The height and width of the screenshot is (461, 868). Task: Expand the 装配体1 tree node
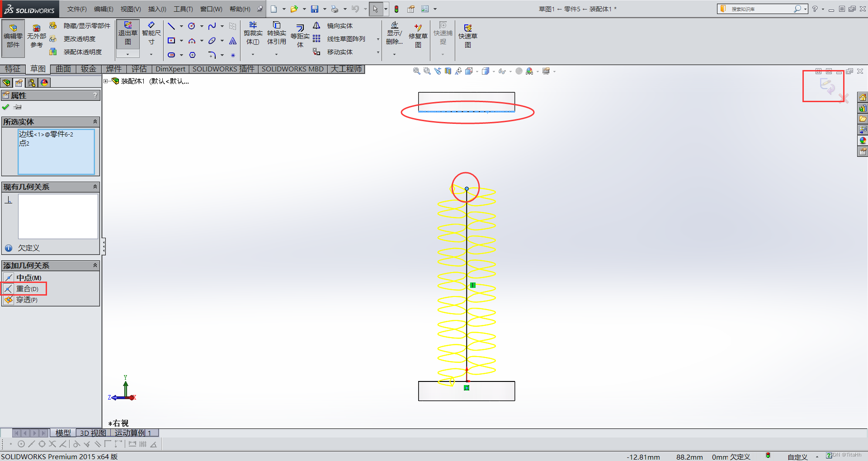point(106,81)
